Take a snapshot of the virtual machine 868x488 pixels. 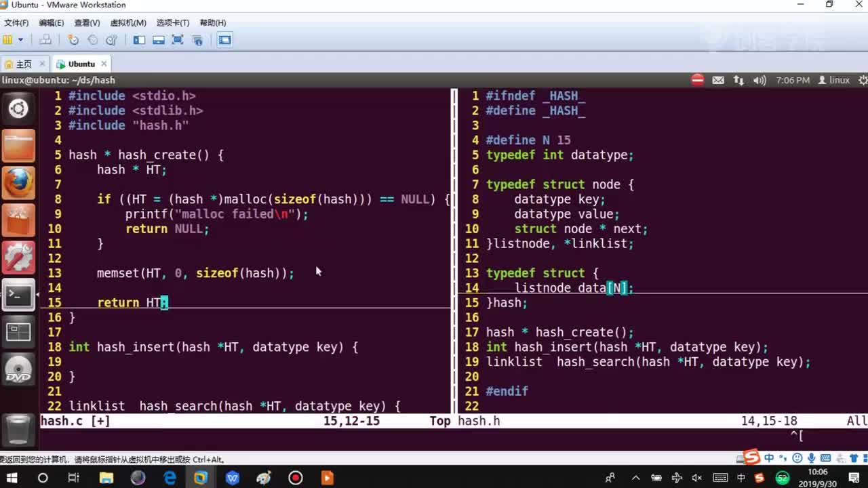coord(73,40)
